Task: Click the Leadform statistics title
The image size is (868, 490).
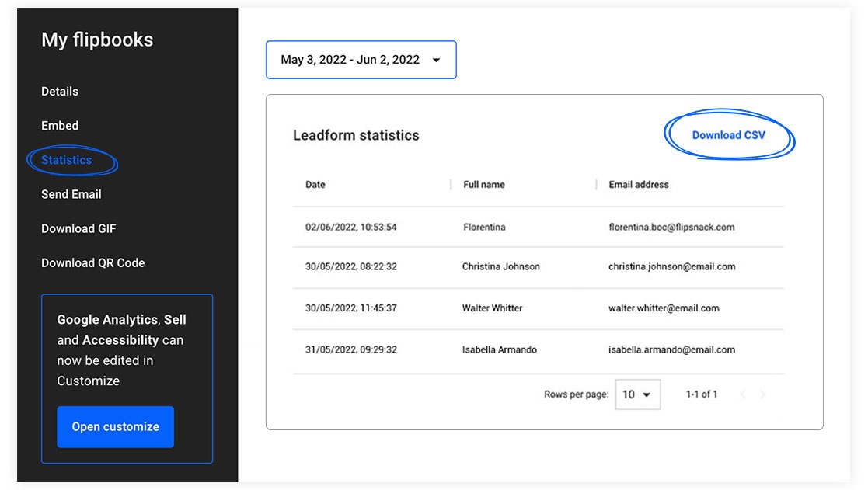Action: coord(356,135)
